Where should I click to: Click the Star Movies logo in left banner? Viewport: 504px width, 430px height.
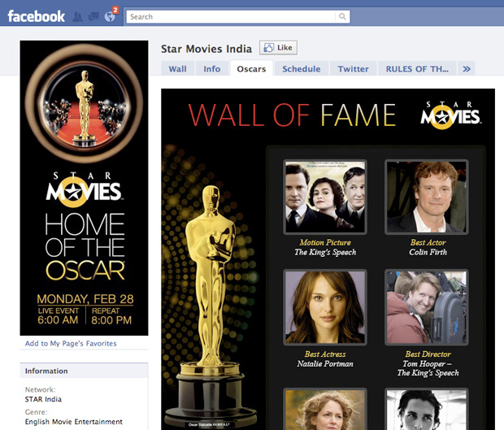pyautogui.click(x=84, y=189)
